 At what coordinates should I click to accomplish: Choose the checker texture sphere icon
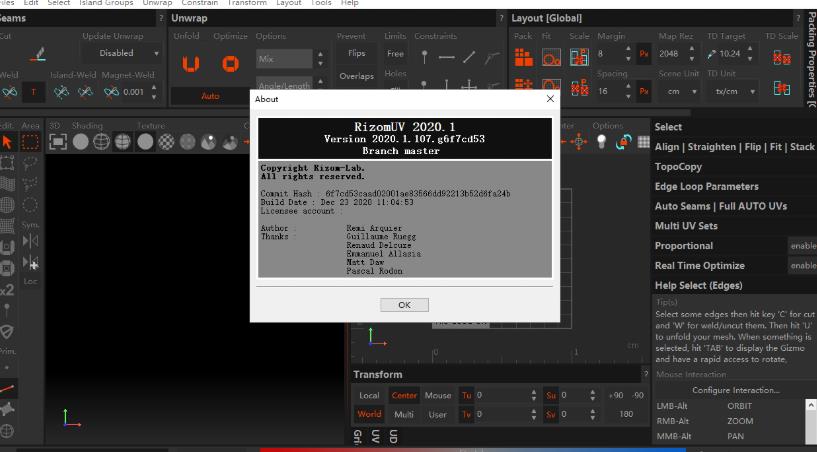click(x=166, y=142)
